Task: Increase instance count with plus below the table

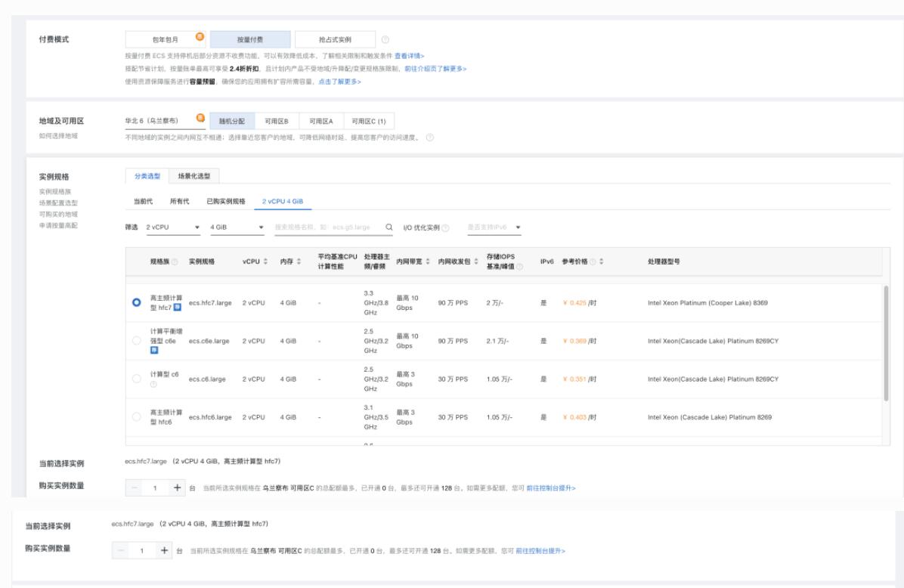Action: (177, 487)
